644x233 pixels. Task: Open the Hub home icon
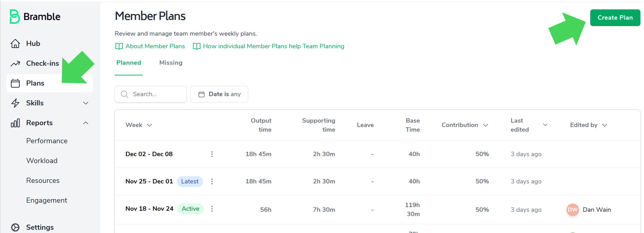pos(15,44)
